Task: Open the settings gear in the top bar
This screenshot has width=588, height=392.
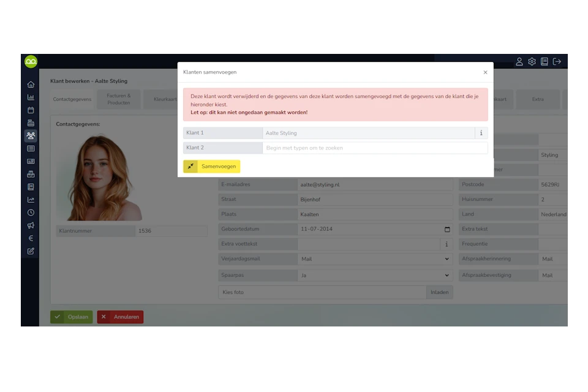Action: (532, 61)
